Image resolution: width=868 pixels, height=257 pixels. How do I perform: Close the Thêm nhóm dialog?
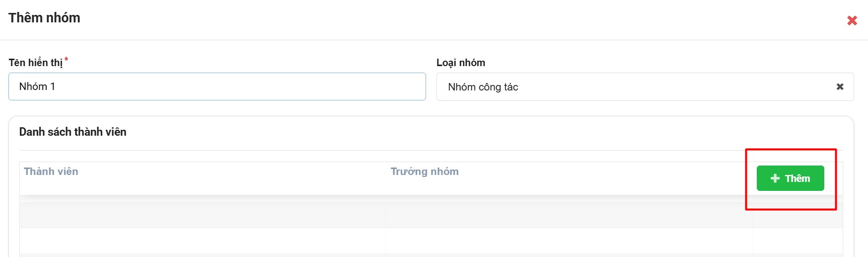[852, 20]
